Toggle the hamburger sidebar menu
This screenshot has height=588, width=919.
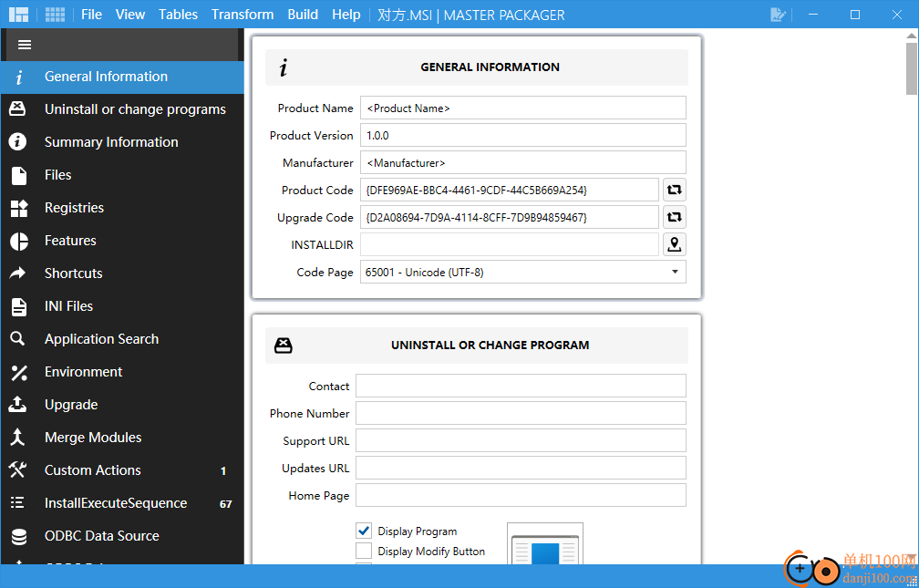[25, 45]
